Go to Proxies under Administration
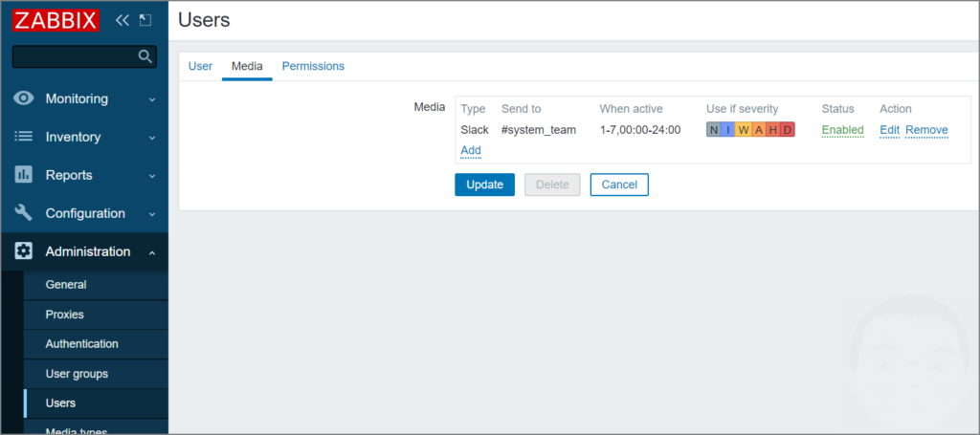The width and height of the screenshot is (980, 435). [x=96, y=315]
